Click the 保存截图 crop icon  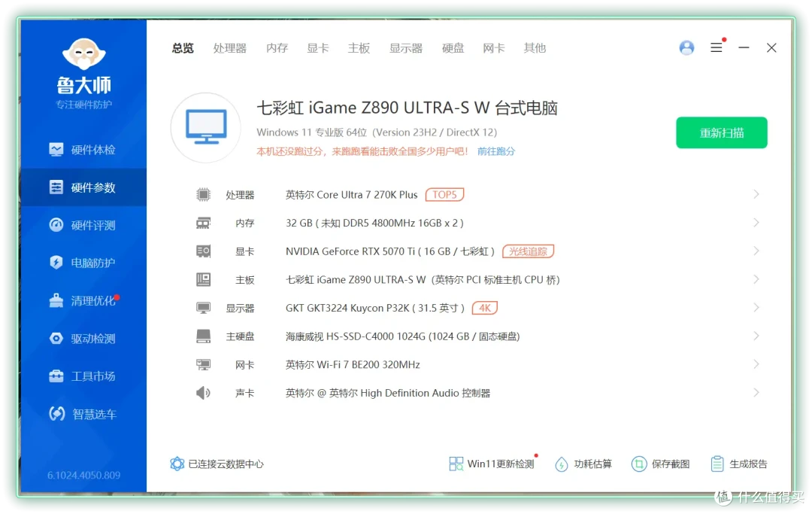click(x=639, y=464)
